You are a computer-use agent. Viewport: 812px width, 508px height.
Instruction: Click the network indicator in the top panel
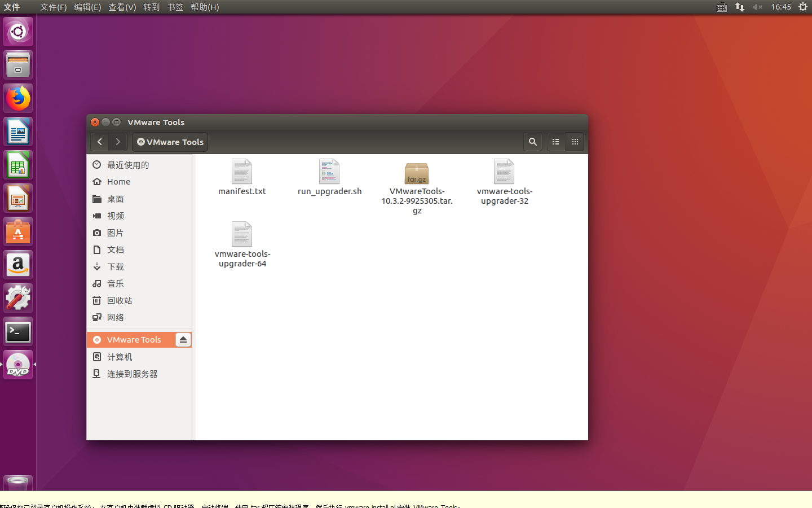click(x=739, y=7)
